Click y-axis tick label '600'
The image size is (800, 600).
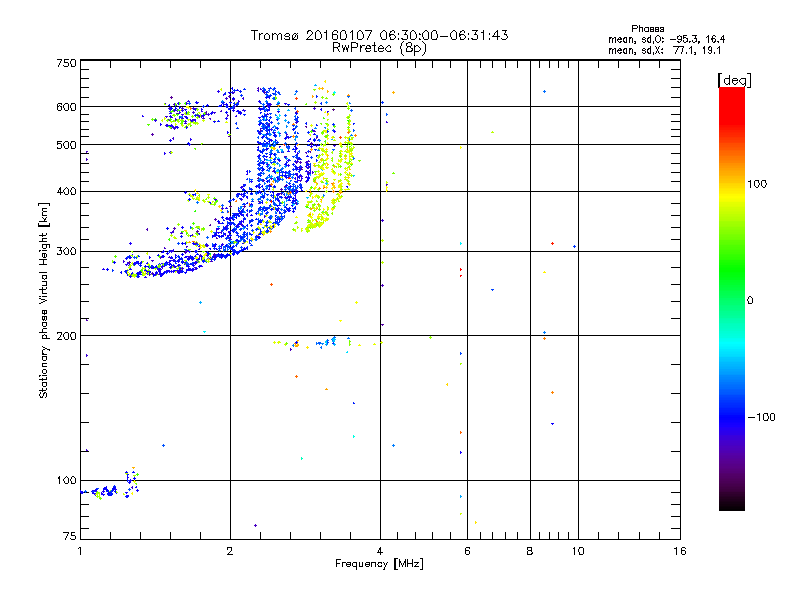[x=66, y=107]
